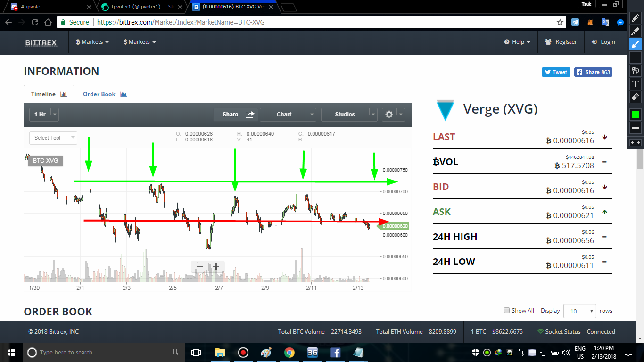Change the line thickness setting

[636, 128]
